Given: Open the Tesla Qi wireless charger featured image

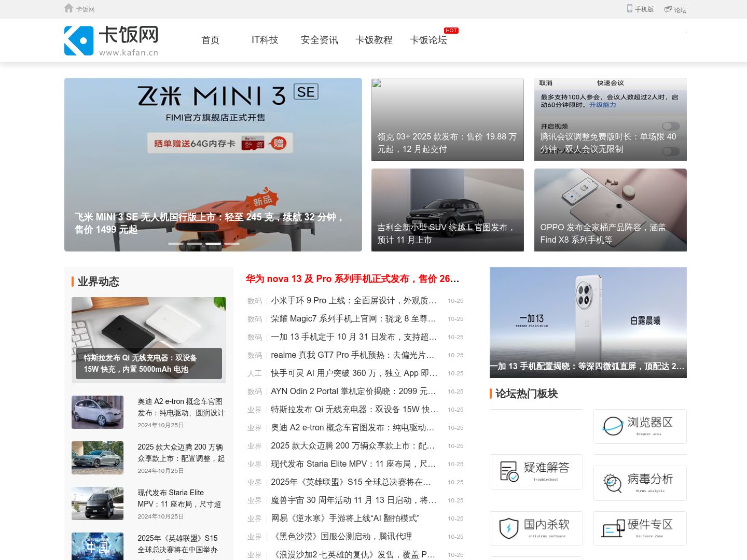Looking at the screenshot, I should [149, 340].
